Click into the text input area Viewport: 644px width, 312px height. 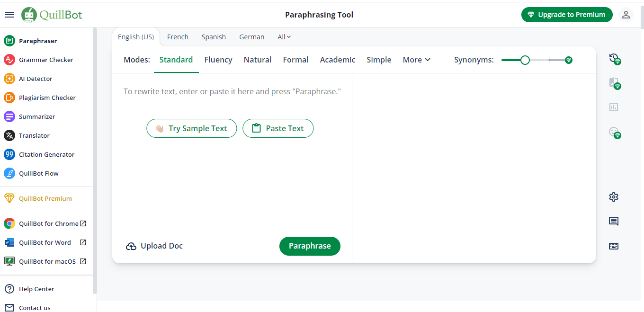coord(232,91)
